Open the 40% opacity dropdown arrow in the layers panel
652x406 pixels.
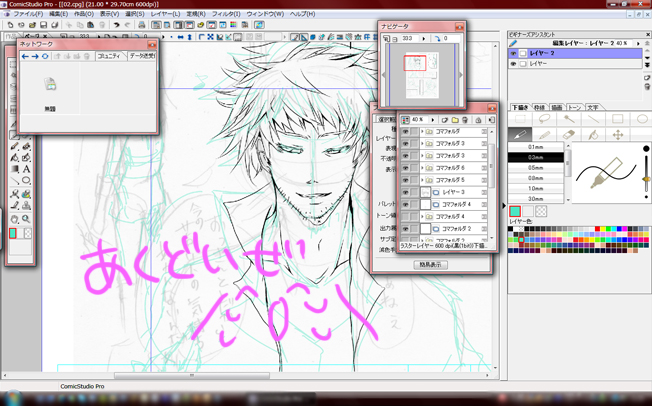tap(433, 120)
